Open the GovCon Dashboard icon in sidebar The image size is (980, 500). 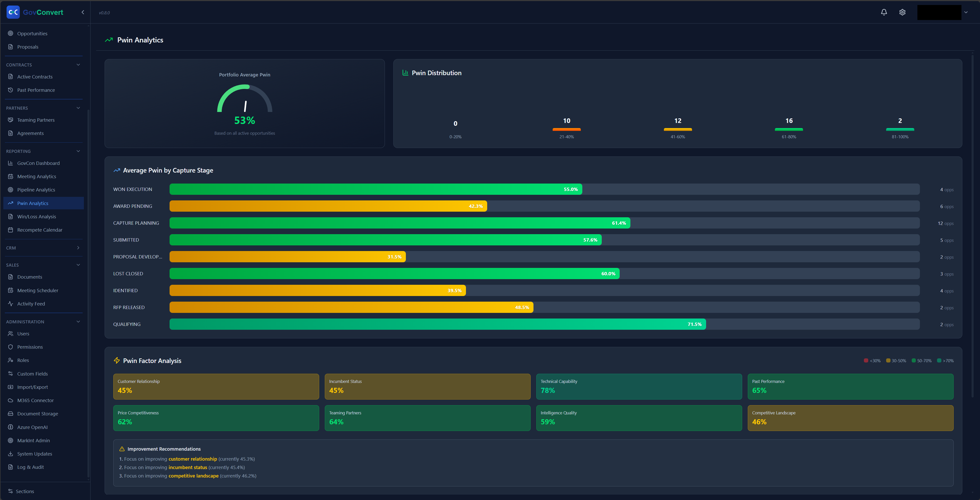click(11, 163)
